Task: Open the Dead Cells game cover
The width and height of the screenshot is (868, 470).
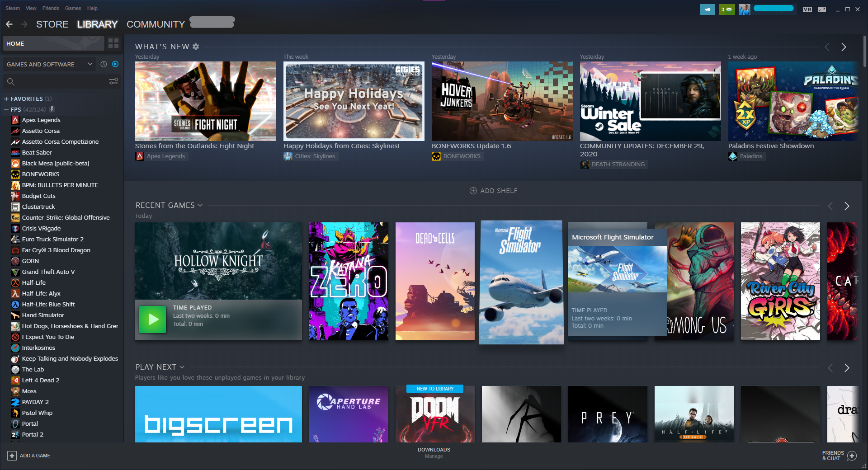Action: tap(435, 281)
